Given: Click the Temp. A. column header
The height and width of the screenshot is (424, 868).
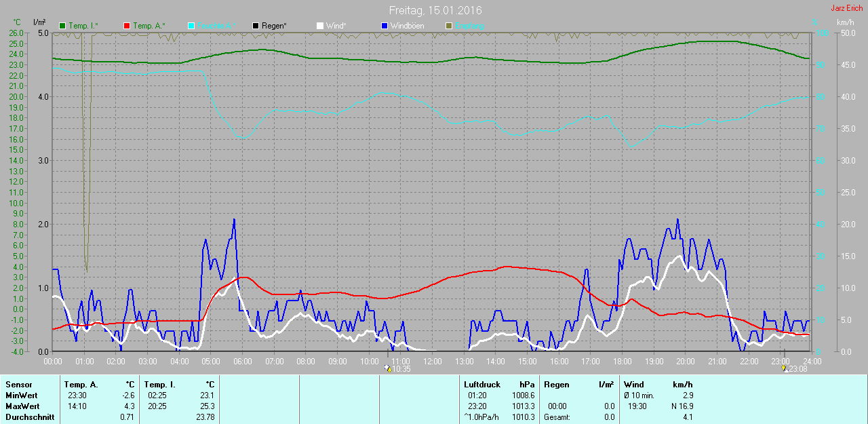Looking at the screenshot, I should pos(82,385).
